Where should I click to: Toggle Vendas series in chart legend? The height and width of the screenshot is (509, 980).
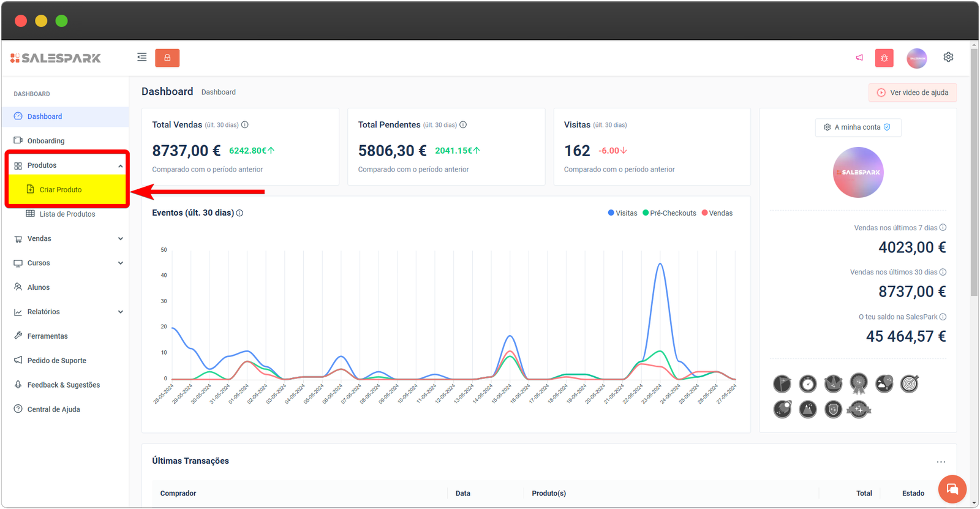coord(717,213)
